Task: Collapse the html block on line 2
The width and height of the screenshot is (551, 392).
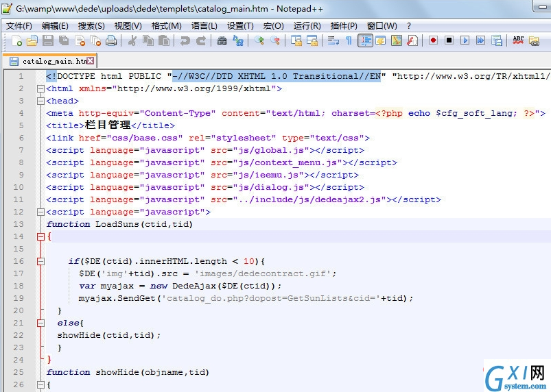Action: tap(40, 89)
